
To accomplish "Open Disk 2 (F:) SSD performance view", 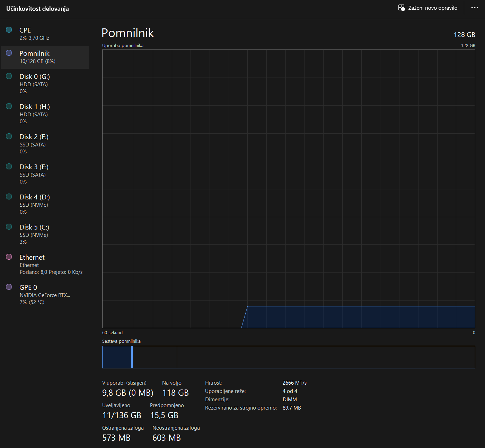I will click(x=45, y=144).
